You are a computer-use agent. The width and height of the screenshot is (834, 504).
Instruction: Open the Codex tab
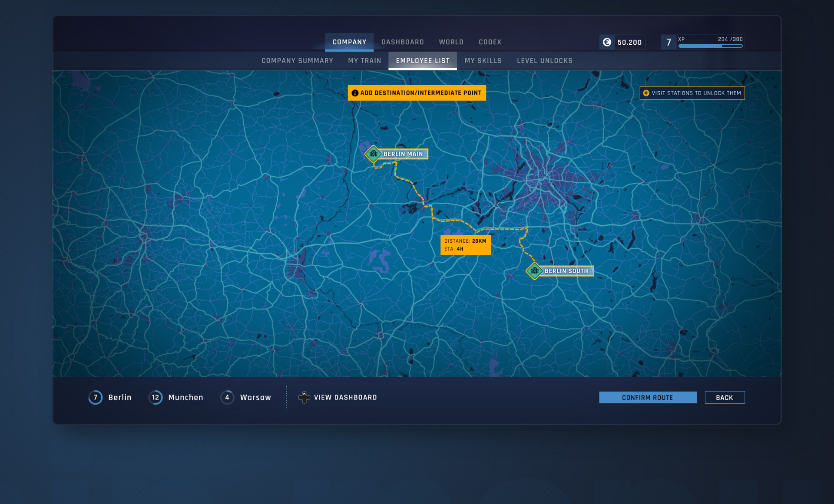(x=490, y=42)
